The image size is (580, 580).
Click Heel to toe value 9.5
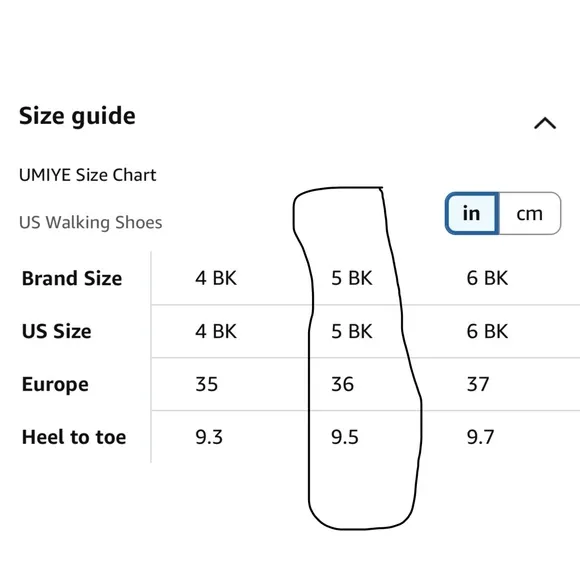(345, 437)
